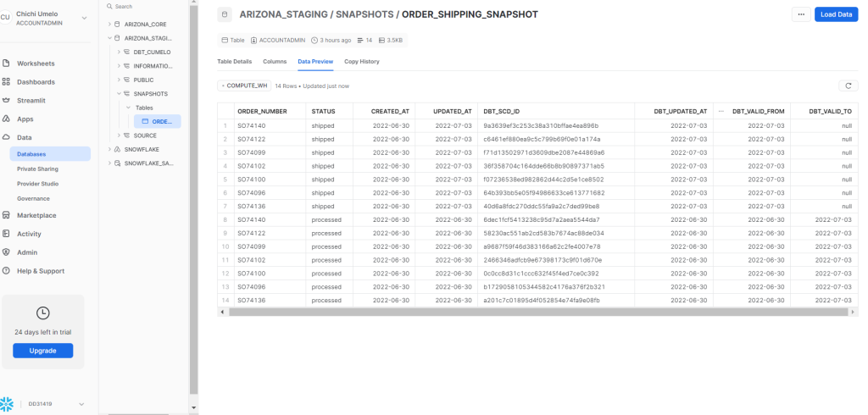Click the Activity icon in sidebar
This screenshot has width=868, height=415.
(x=6, y=234)
